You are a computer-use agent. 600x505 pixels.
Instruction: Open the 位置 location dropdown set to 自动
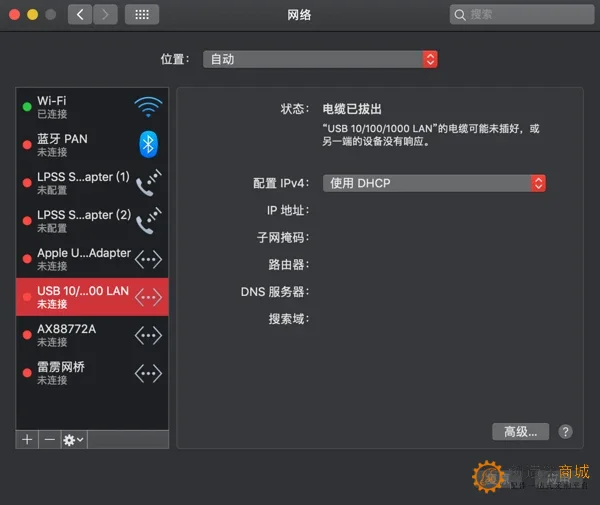(320, 59)
